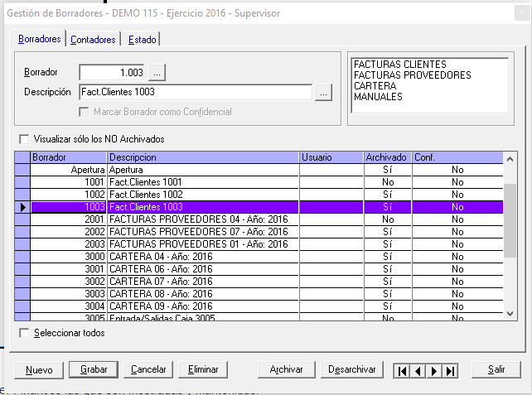The image size is (532, 395).
Task: Click the Nuevo button
Action: (39, 370)
